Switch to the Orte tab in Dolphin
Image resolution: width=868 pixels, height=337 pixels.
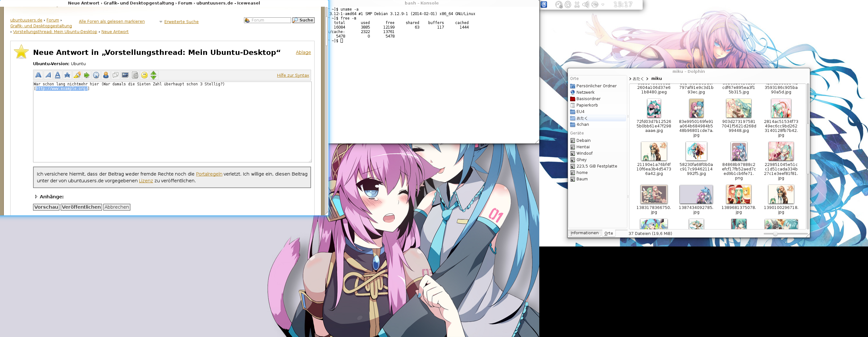(x=609, y=233)
